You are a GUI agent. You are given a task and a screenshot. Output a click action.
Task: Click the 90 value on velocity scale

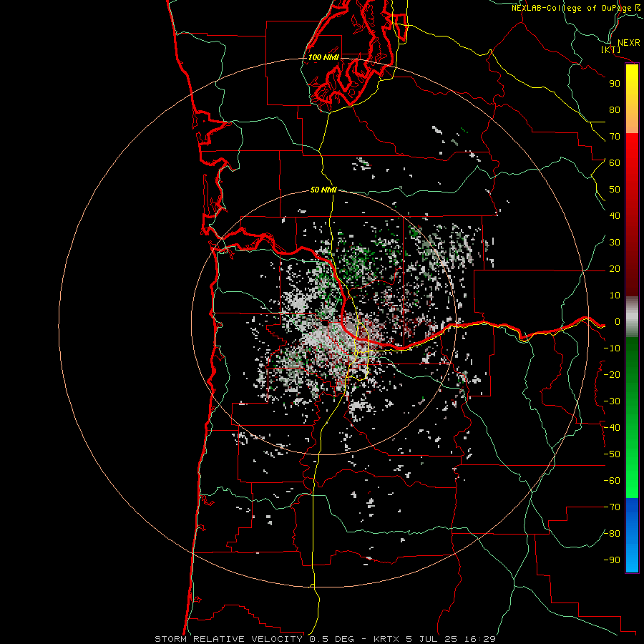615,84
